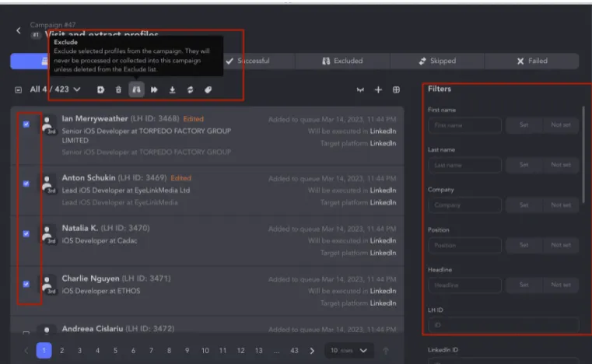Toggle the select-all checkbox beside All 4 / 423

[18, 90]
